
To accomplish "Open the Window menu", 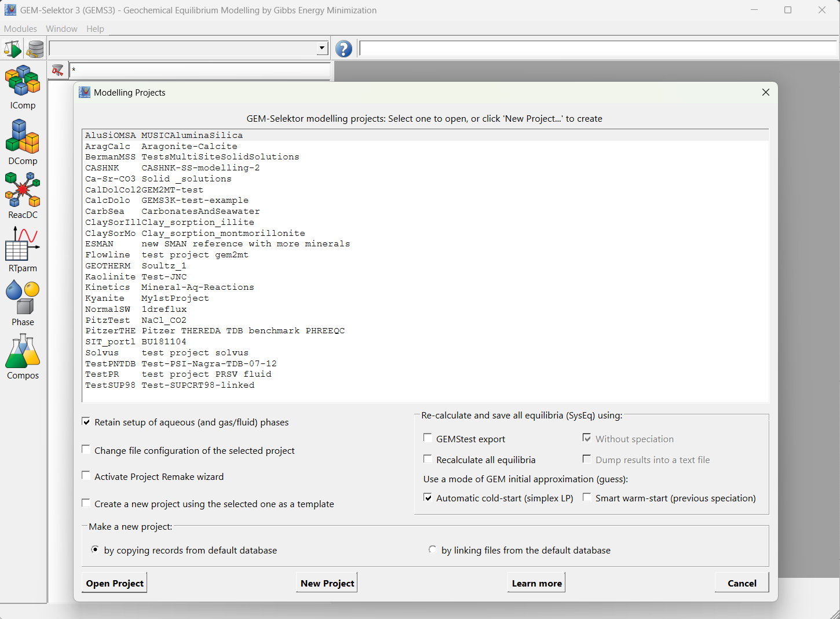I will [61, 28].
